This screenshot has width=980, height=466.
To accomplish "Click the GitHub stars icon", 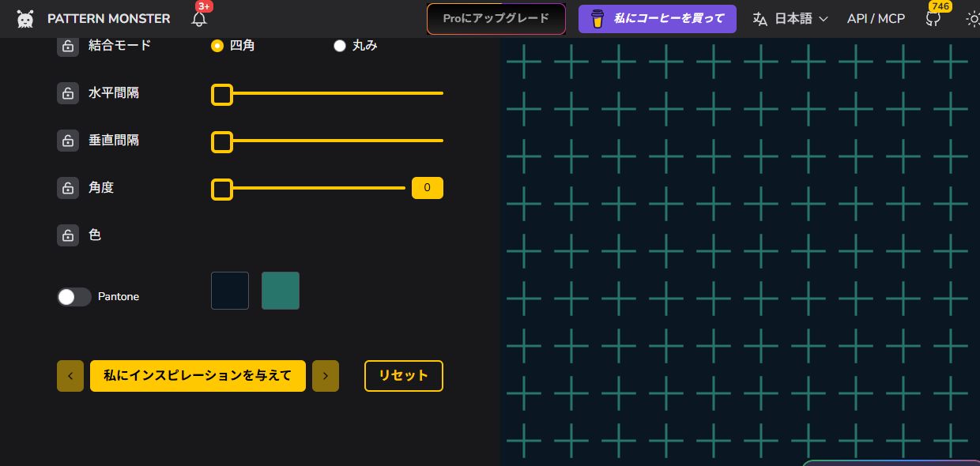I will [x=933, y=19].
